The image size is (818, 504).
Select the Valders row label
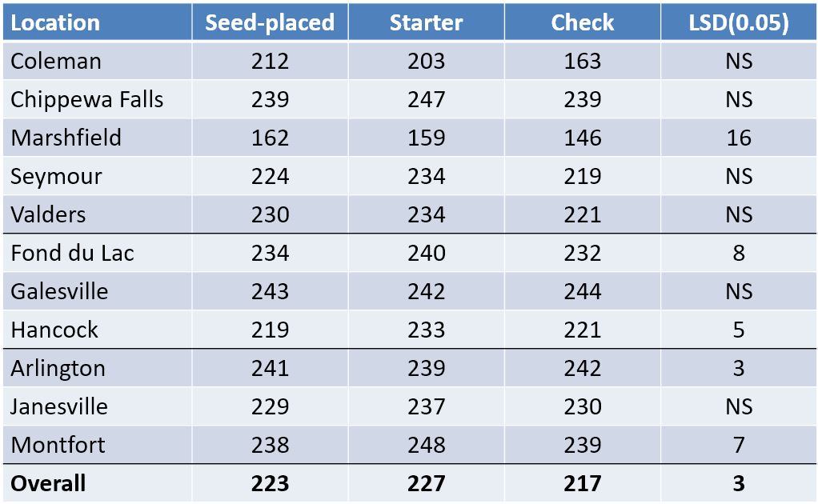[x=49, y=214]
